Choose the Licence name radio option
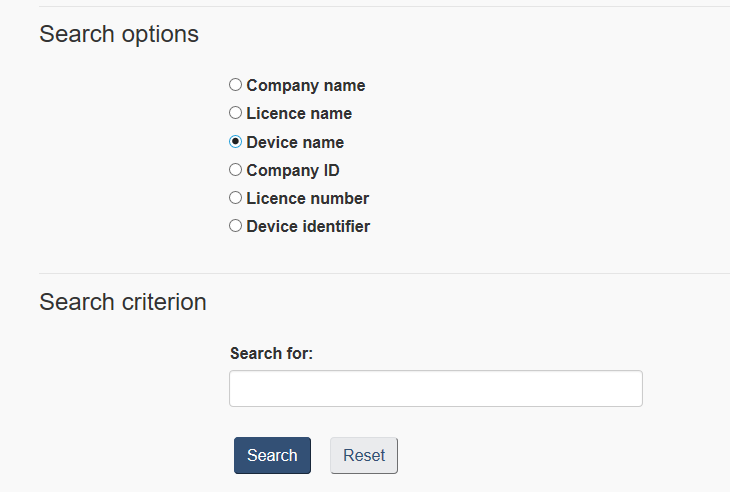Viewport: 730px width, 492px height. (x=236, y=113)
